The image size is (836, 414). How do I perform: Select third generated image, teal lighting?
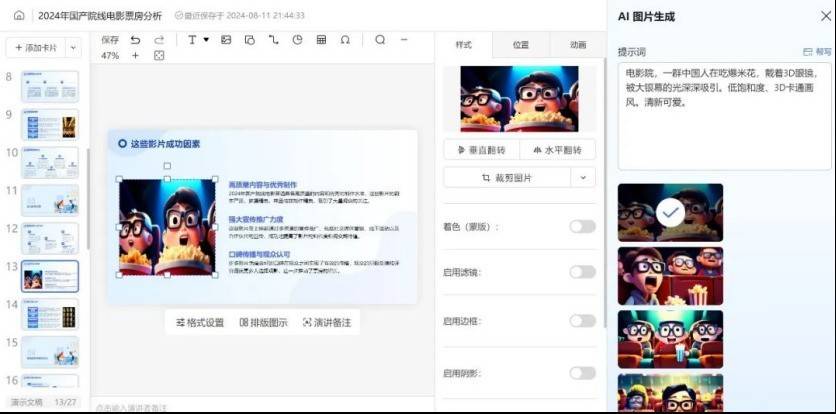tap(670, 339)
